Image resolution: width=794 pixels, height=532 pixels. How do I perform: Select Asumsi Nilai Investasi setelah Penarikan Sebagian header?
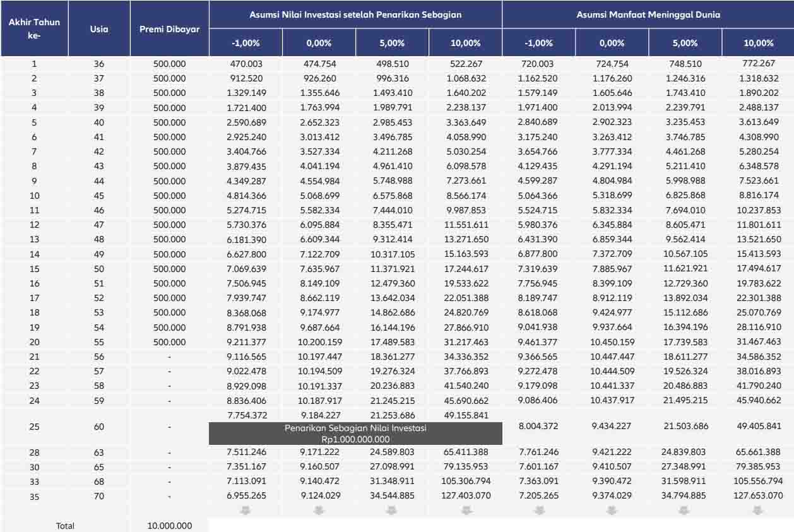pyautogui.click(x=355, y=14)
